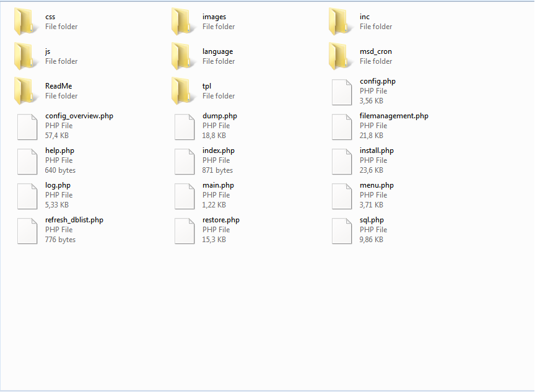This screenshot has height=392, width=535.
Task: Select the file name 'help.php'
Action: click(59, 151)
